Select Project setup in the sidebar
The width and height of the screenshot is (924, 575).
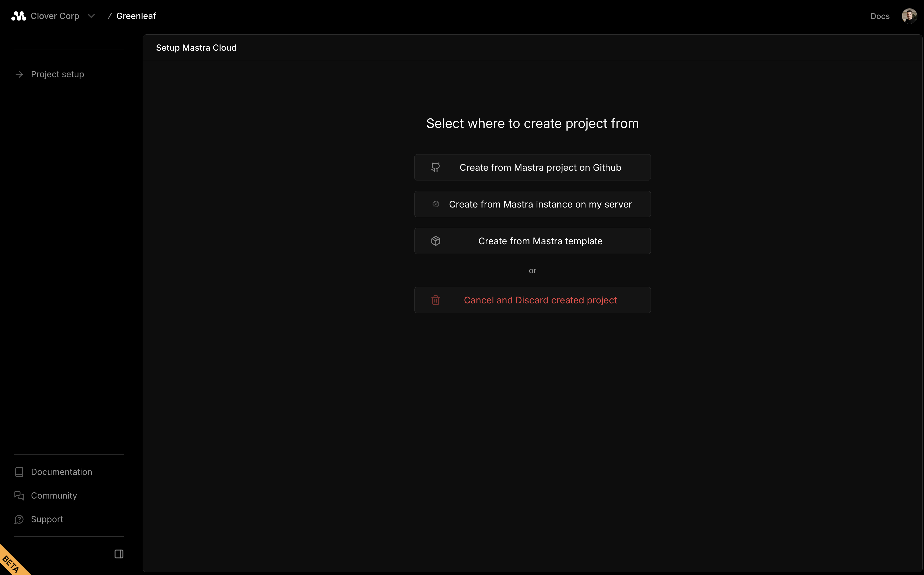click(57, 74)
